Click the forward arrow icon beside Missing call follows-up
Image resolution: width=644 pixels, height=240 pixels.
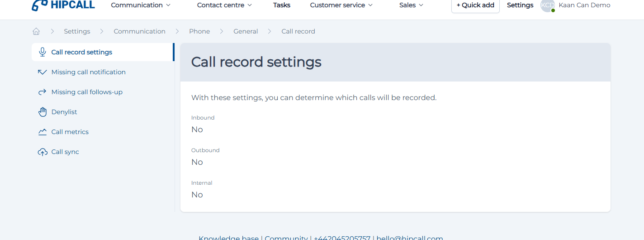(43, 92)
